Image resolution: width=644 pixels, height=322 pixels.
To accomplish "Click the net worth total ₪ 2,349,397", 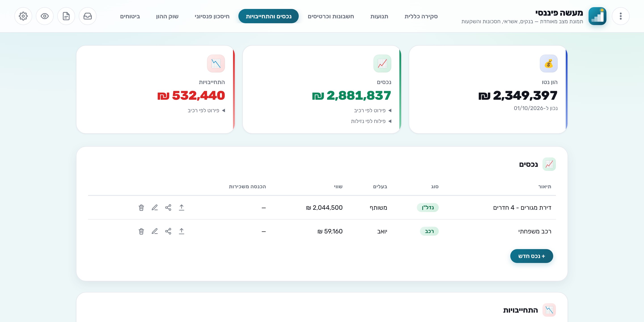I will [518, 95].
